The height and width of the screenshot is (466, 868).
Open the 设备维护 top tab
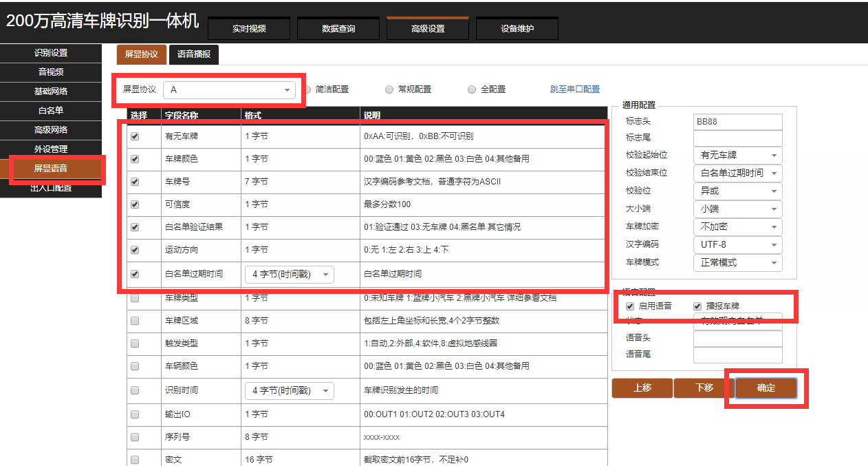(x=517, y=28)
